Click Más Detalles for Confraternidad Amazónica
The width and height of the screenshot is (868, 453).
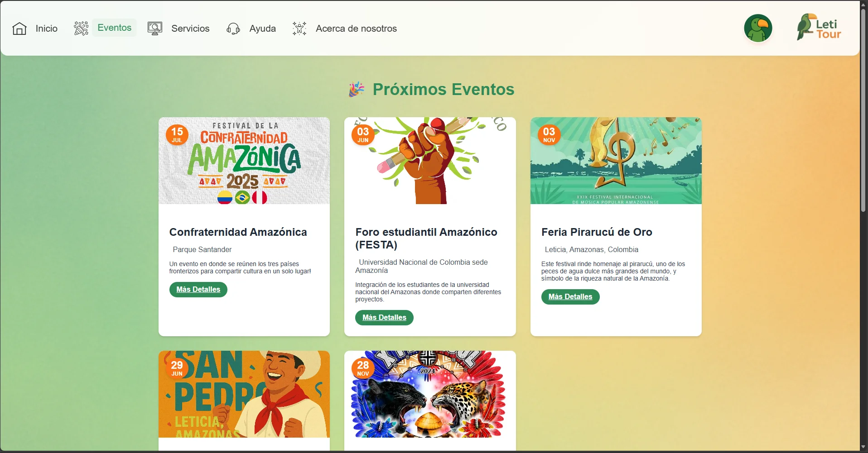pos(198,290)
